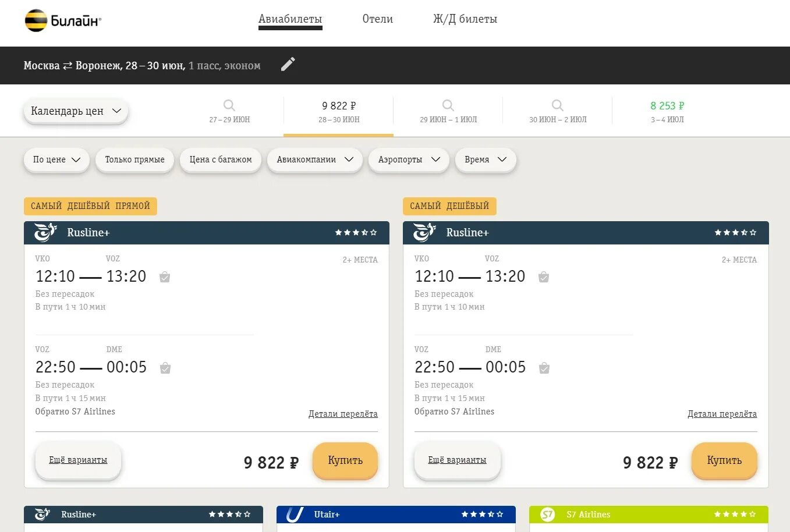Click Обратно S7 Airlines text in right card
Screen dimensions: 790x532
coord(454,412)
